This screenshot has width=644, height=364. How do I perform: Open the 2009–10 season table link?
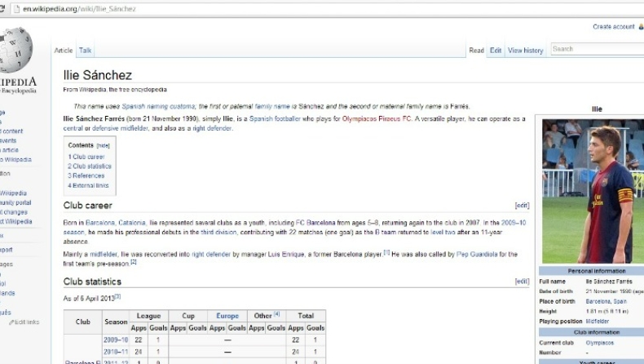click(116, 340)
